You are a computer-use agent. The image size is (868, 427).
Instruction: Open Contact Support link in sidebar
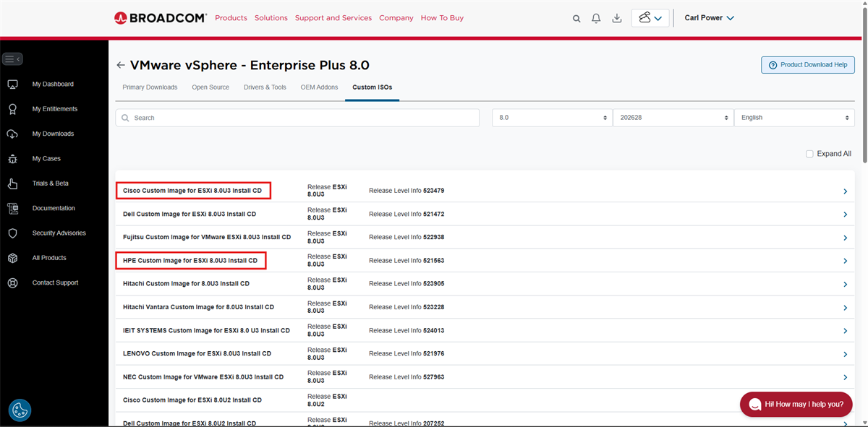coord(55,283)
